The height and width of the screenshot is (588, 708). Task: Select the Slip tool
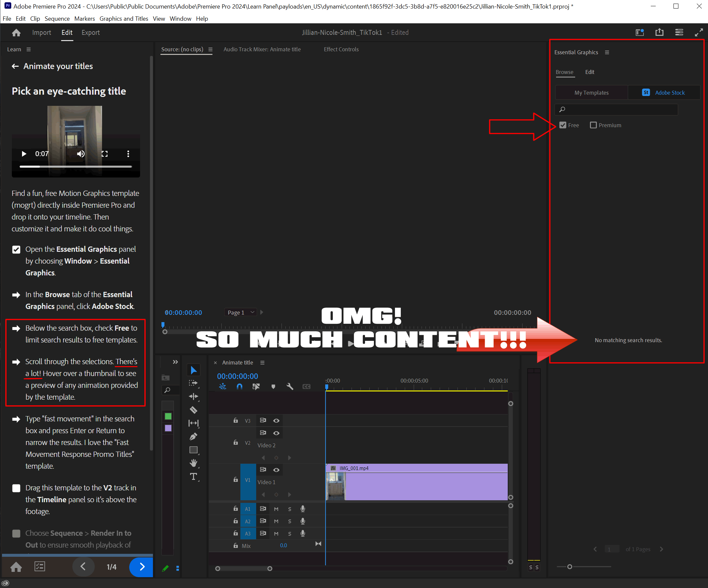click(193, 423)
